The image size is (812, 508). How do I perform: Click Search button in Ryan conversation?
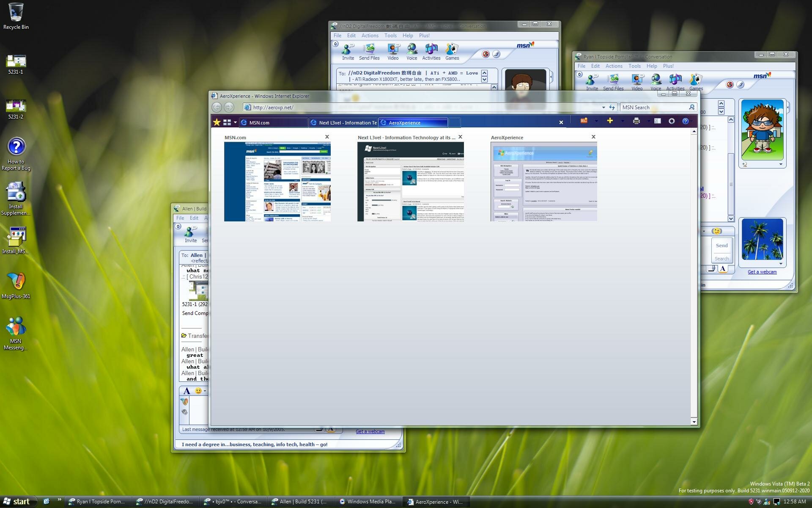coord(721,259)
